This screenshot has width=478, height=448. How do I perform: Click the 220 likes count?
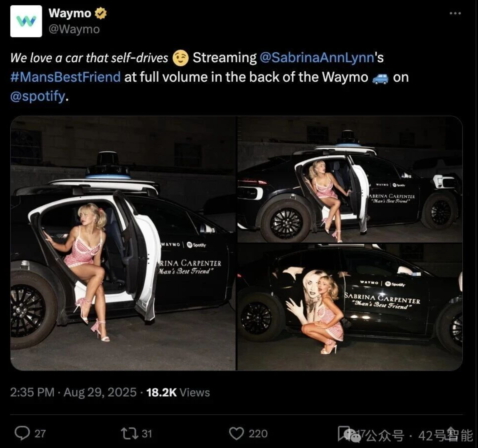pos(258,433)
